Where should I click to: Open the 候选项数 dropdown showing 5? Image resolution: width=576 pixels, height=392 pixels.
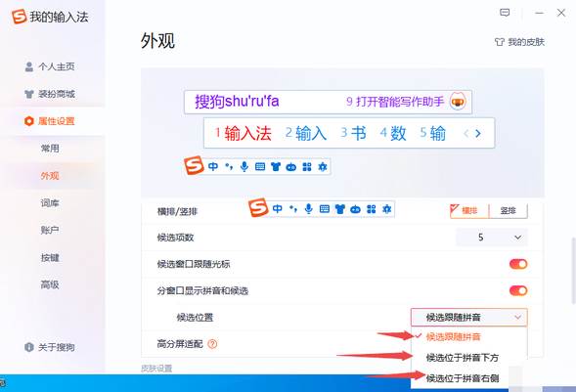click(x=492, y=238)
